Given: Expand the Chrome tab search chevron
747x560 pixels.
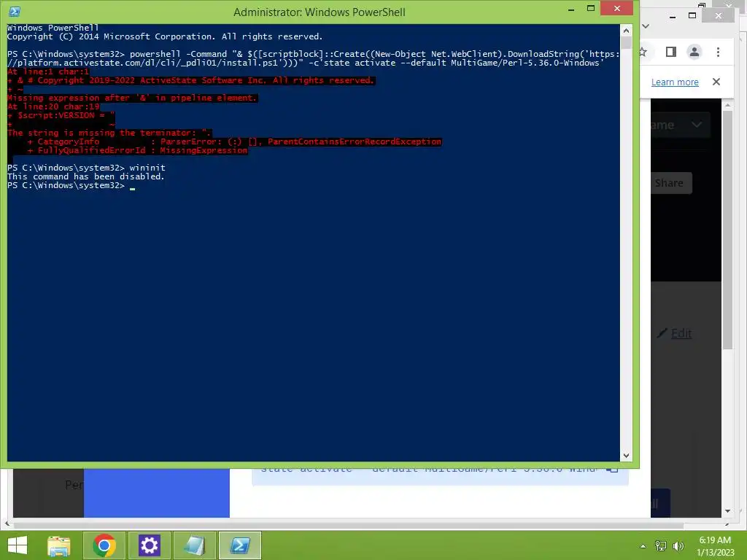Looking at the screenshot, I should tap(646, 26).
